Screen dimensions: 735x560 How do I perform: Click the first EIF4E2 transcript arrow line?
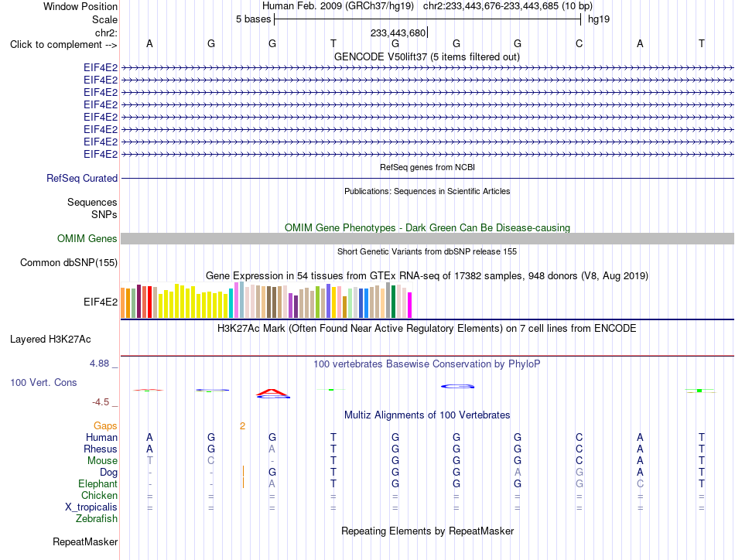[427, 68]
